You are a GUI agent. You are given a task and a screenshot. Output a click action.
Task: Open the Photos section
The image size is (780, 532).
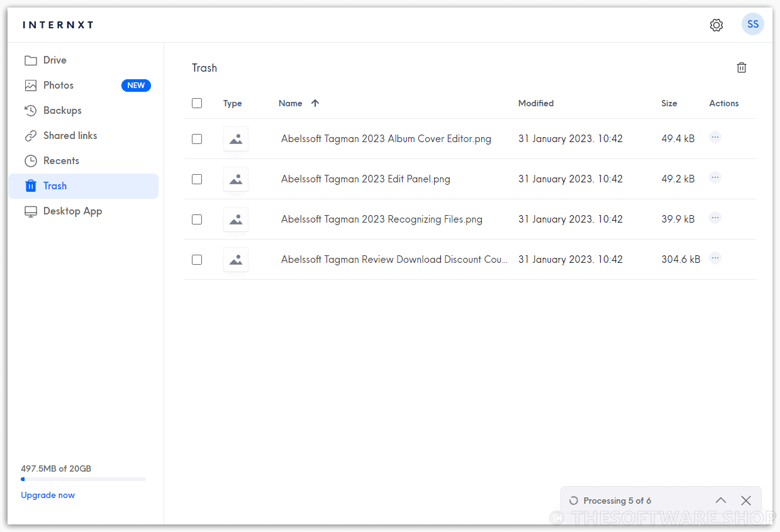83,86
